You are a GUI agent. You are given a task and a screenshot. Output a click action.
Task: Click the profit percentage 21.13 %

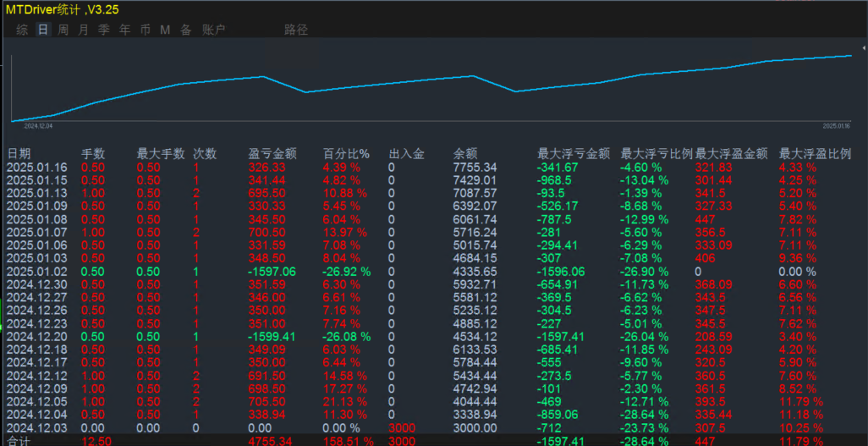[345, 402]
